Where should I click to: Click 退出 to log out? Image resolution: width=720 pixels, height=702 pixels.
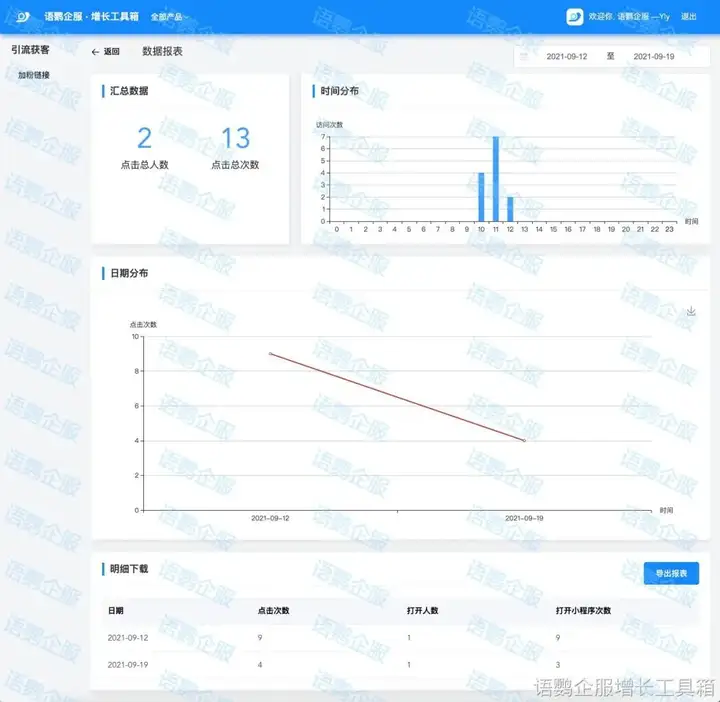689,17
